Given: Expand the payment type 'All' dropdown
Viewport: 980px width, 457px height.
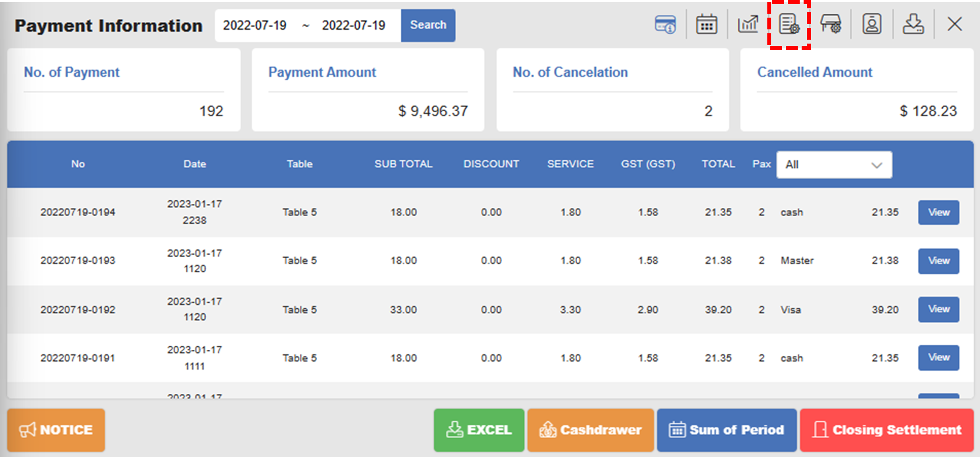Looking at the screenshot, I should coord(833,165).
